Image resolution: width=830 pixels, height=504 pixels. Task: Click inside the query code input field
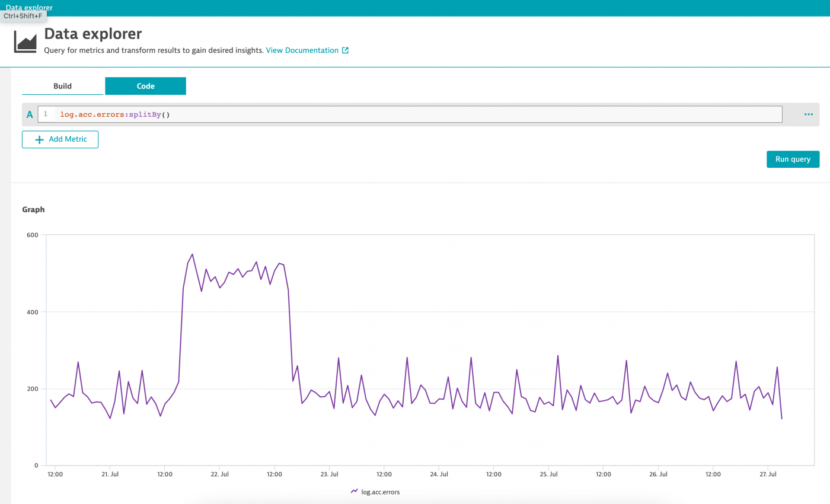pyautogui.click(x=356, y=114)
